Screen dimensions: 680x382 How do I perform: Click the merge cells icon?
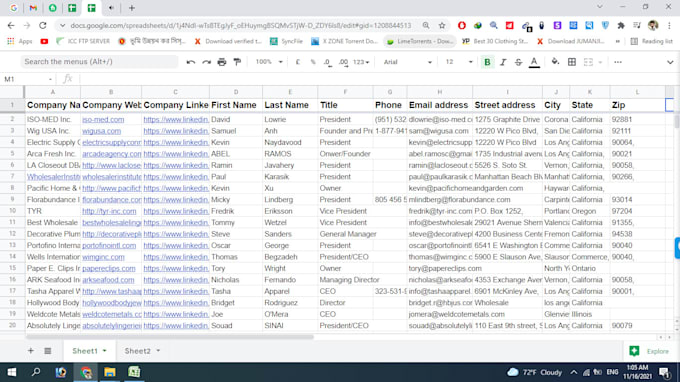(588, 62)
